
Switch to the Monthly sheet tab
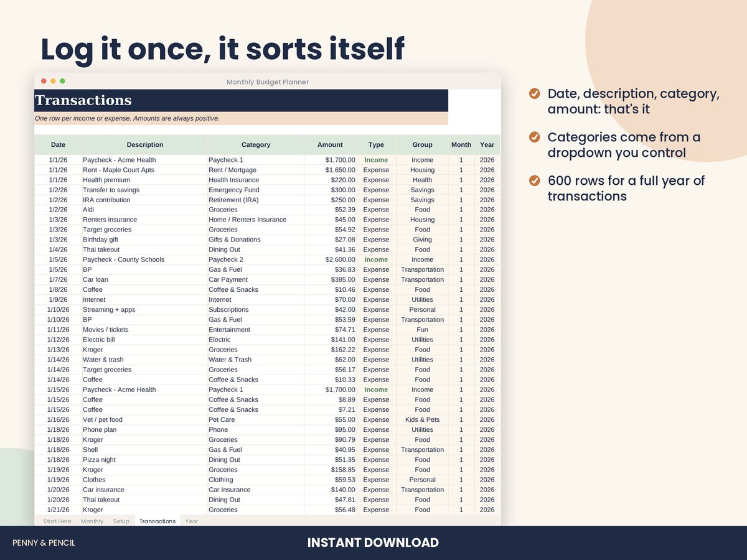tap(92, 521)
